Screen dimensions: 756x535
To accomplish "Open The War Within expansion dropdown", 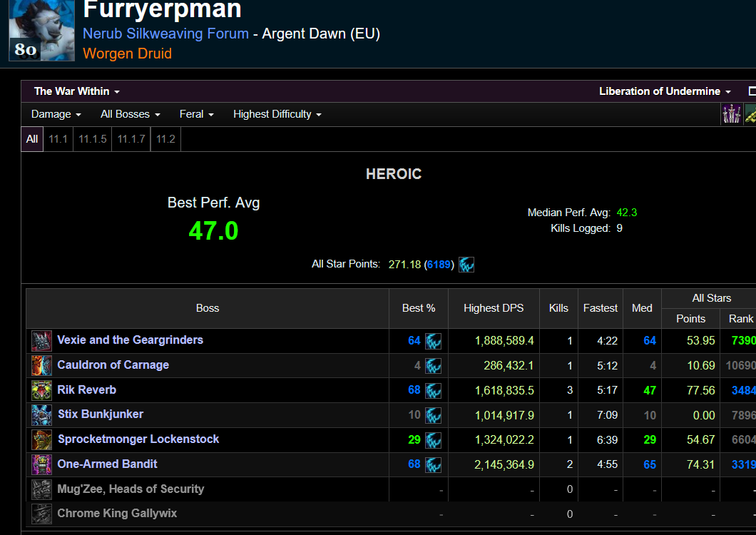I will pos(76,91).
